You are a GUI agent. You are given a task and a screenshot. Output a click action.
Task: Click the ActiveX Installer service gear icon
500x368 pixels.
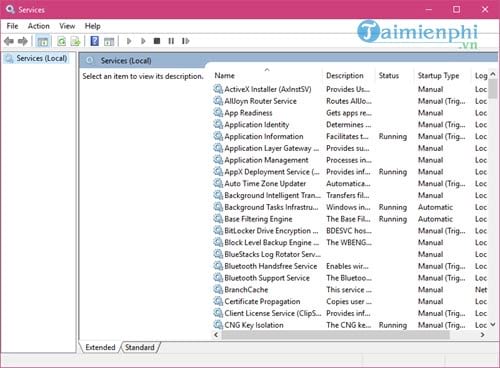[x=218, y=89]
